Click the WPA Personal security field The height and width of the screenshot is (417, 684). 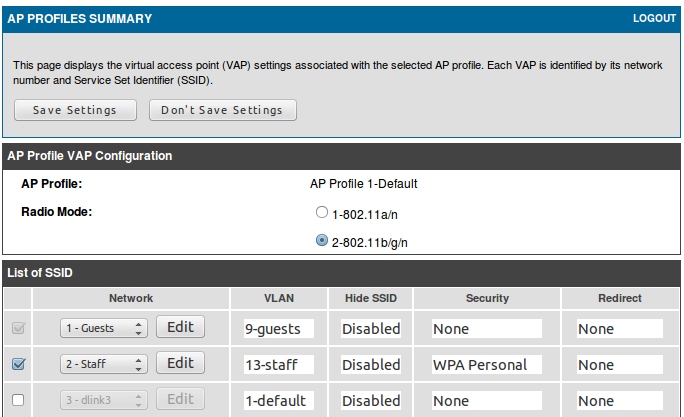click(486, 365)
